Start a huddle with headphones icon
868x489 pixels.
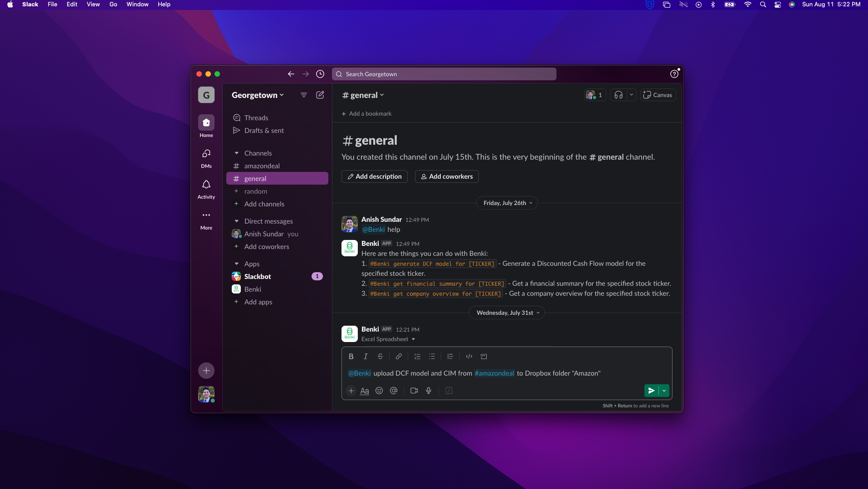pyautogui.click(x=619, y=95)
